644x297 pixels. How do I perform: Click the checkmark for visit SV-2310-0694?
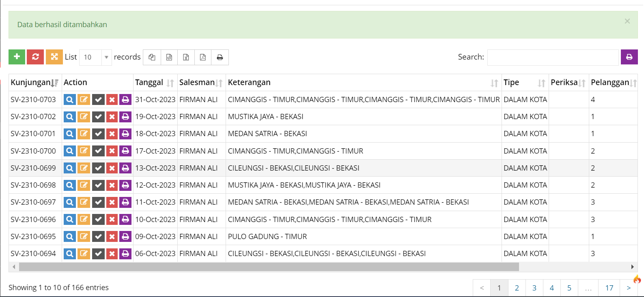98,254
